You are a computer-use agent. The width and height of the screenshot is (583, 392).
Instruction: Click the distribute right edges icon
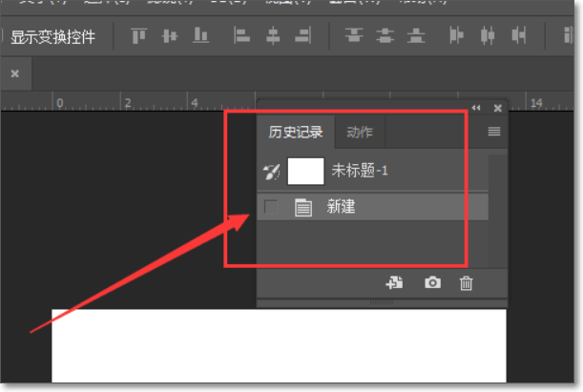point(519,35)
